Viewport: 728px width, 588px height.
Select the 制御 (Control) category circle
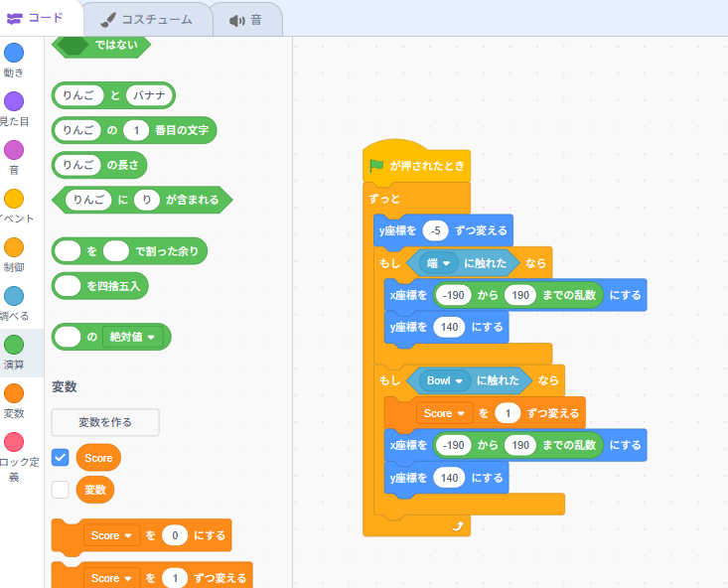pyautogui.click(x=14, y=247)
